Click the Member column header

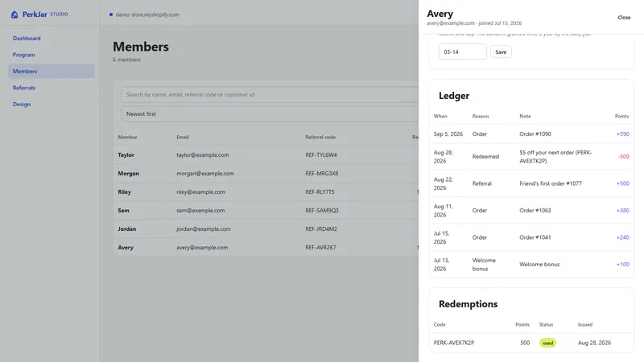127,137
